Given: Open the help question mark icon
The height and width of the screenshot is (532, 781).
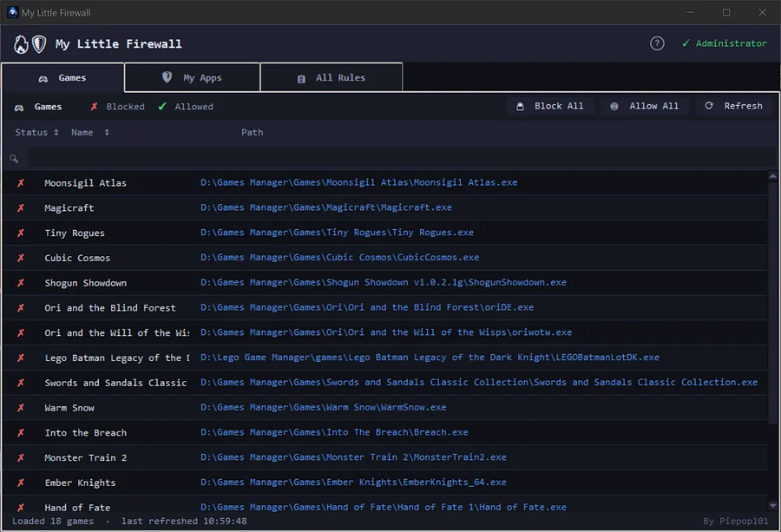Looking at the screenshot, I should 657,43.
